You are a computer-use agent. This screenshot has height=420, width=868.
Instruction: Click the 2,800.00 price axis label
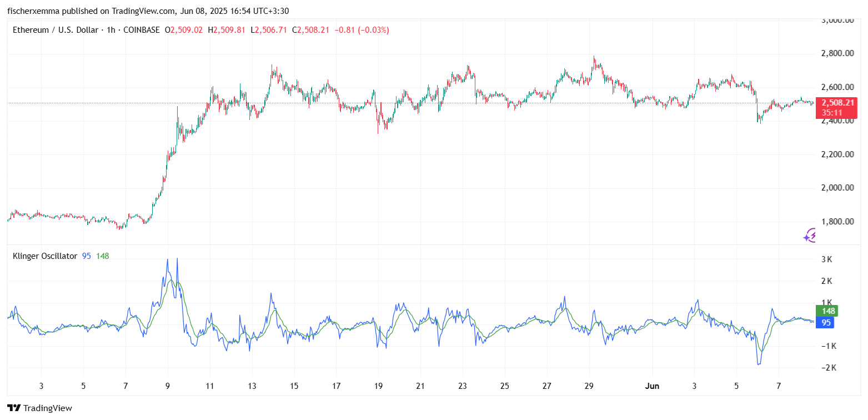pos(837,54)
